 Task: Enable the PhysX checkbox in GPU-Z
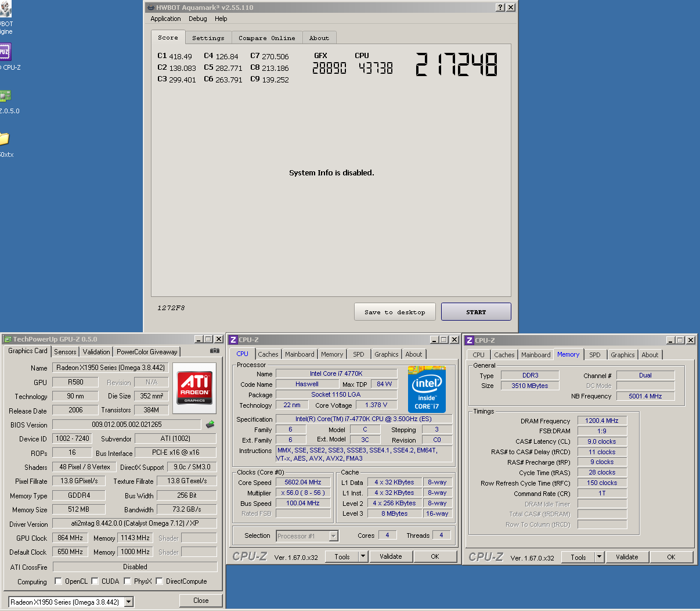[x=127, y=581]
